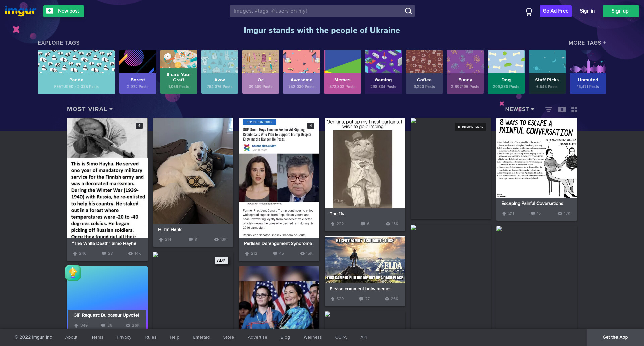Open the Panda tag tile
Screen dimensions: 644x346
(x=76, y=72)
